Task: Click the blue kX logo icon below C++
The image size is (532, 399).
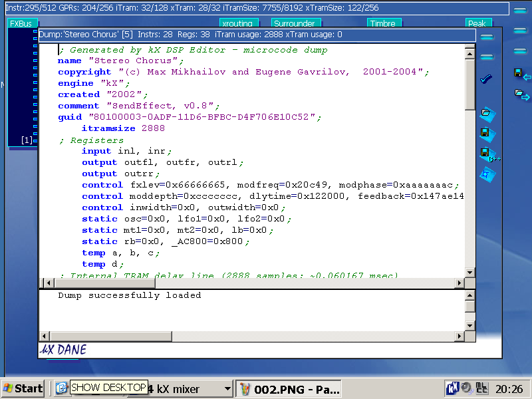Action: pyautogui.click(x=487, y=175)
